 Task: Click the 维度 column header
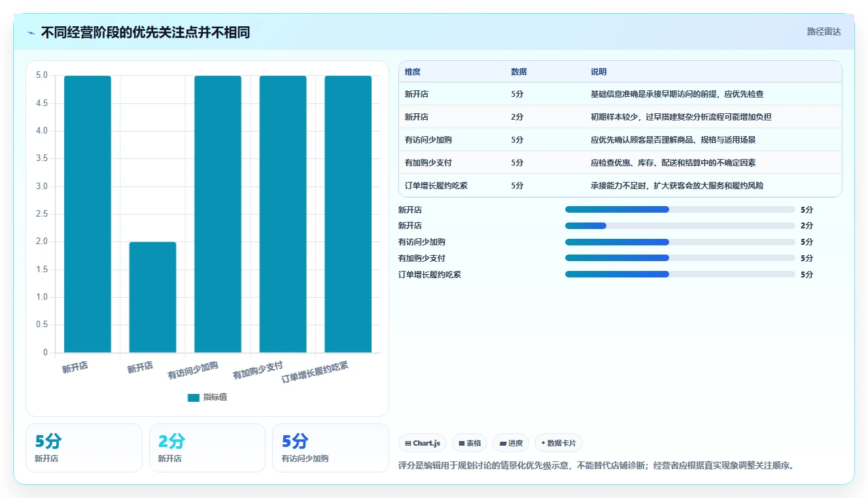(x=413, y=72)
